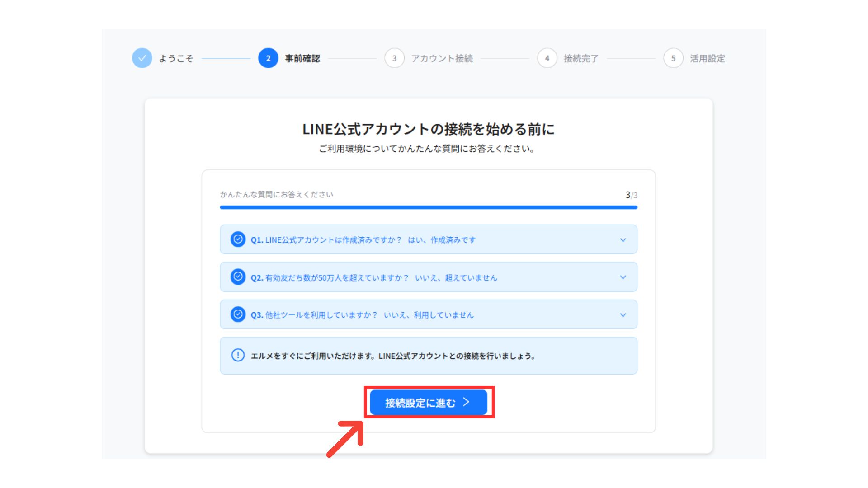Viewport: 868px width, 488px height.
Task: Click the Q1 answered check icon
Action: coord(238,239)
